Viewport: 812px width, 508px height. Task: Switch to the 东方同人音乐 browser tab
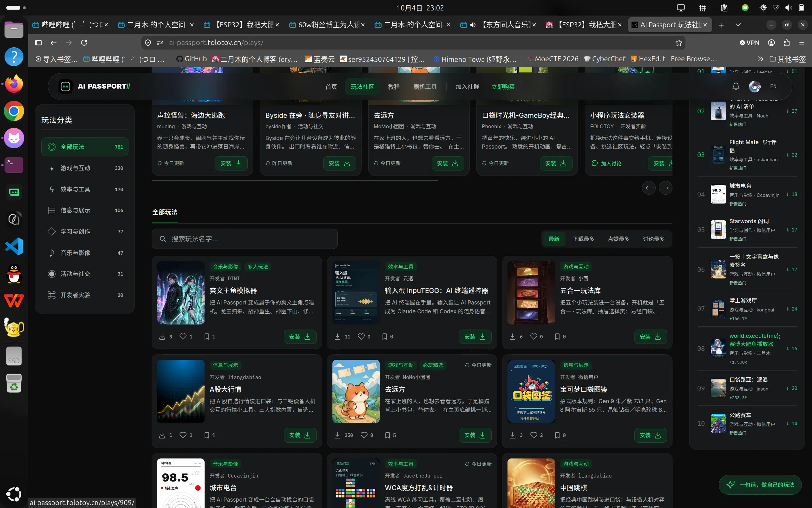[498, 25]
